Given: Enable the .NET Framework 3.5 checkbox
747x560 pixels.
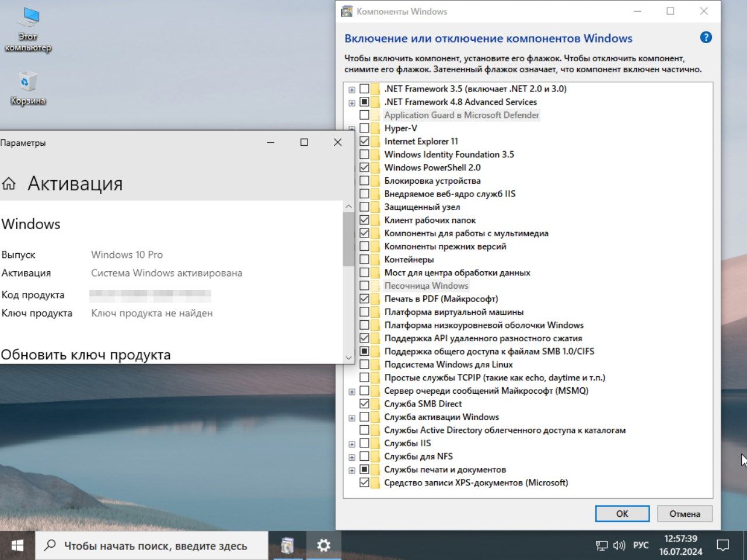Looking at the screenshot, I should tap(364, 89).
